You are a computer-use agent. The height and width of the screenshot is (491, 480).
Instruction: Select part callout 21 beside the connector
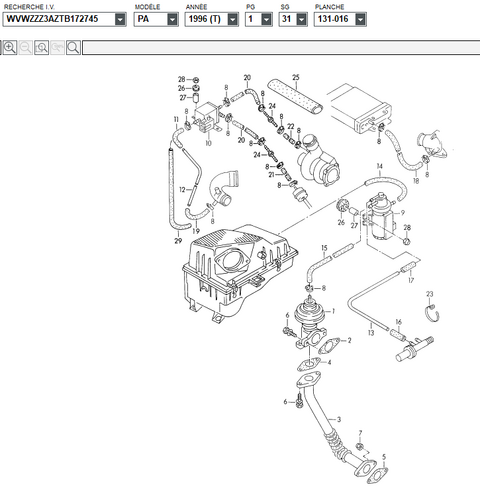pyautogui.click(x=272, y=174)
